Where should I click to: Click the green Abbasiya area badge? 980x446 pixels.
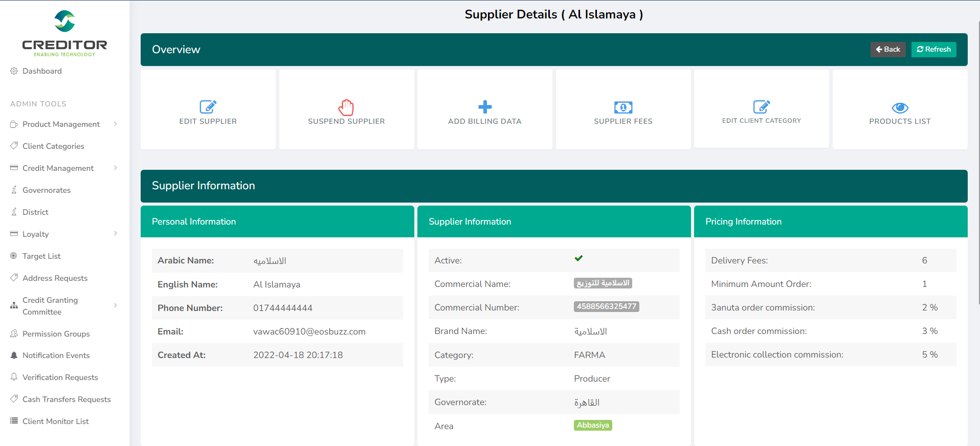coord(593,425)
